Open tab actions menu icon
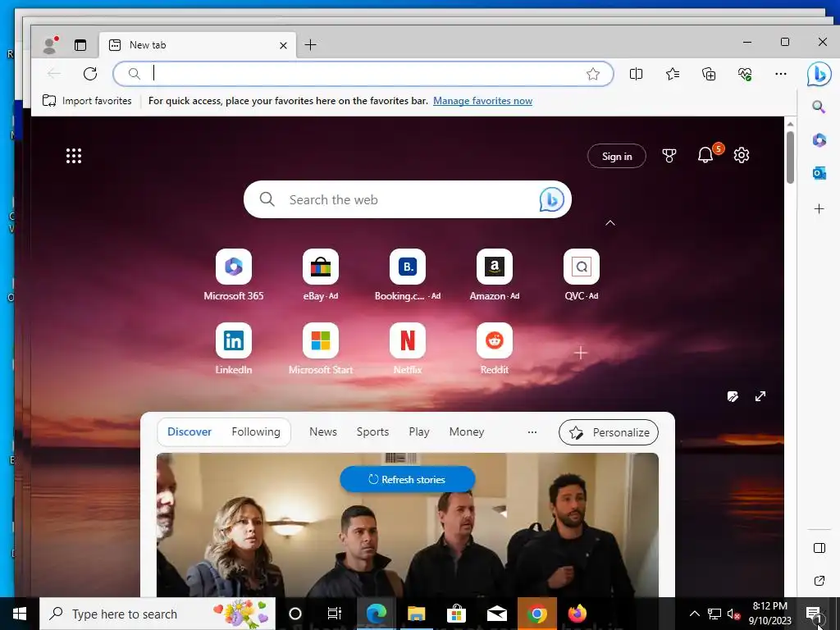The height and width of the screenshot is (630, 840). coord(80,45)
